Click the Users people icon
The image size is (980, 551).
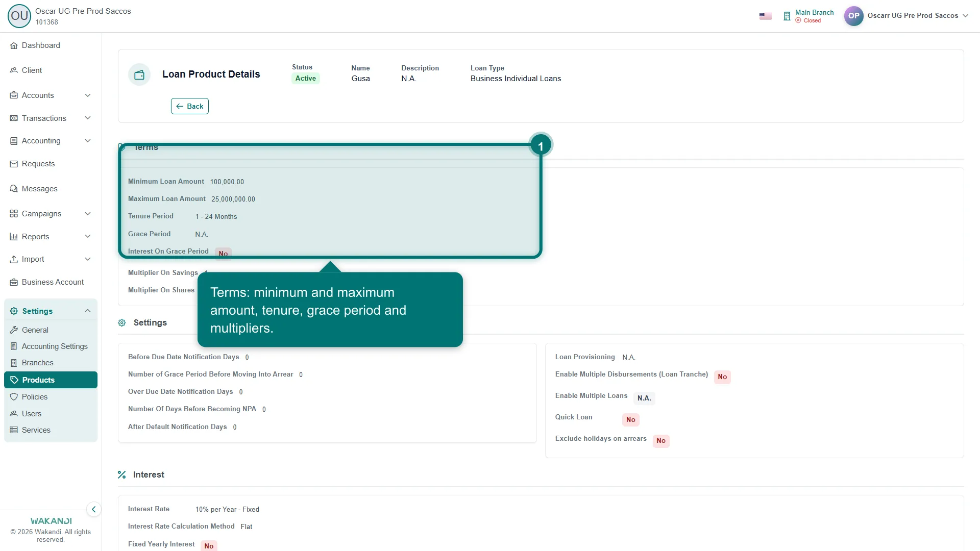pos(14,414)
